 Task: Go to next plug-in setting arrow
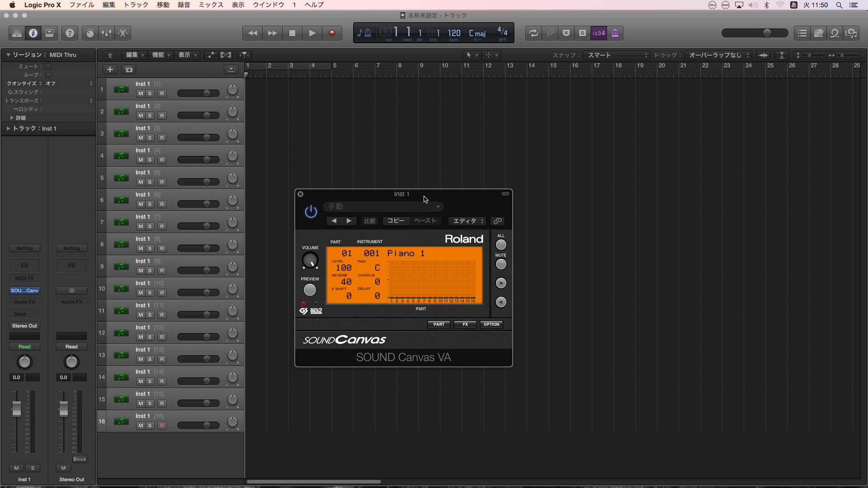(x=349, y=221)
